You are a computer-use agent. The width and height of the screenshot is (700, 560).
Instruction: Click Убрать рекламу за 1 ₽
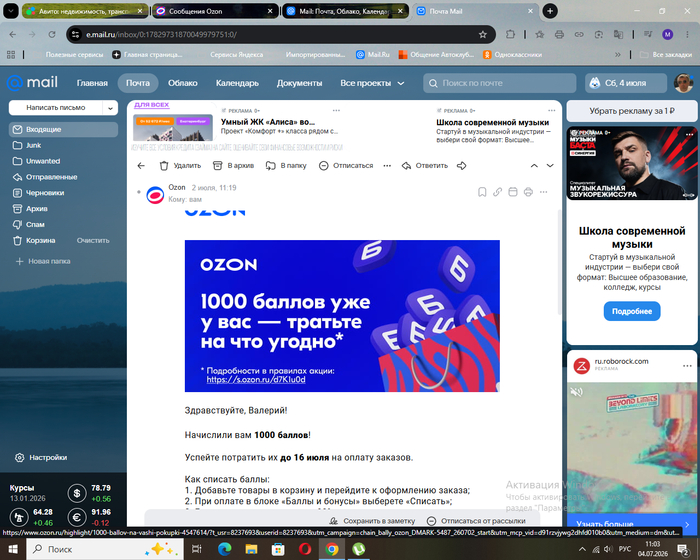click(632, 111)
